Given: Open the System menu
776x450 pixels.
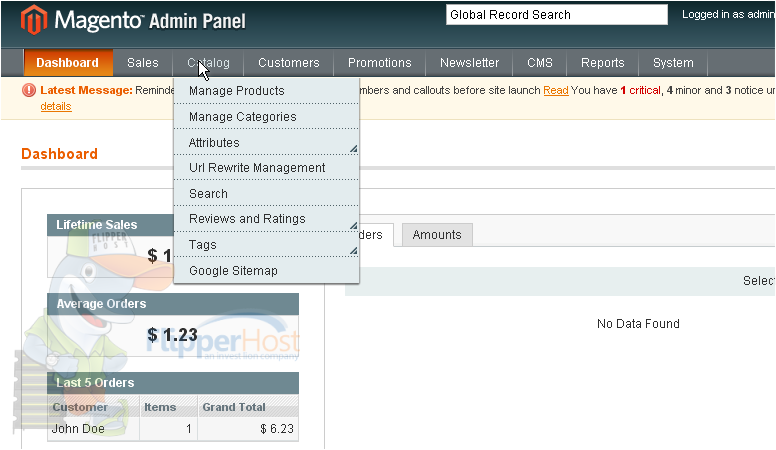Looking at the screenshot, I should pyautogui.click(x=673, y=63).
